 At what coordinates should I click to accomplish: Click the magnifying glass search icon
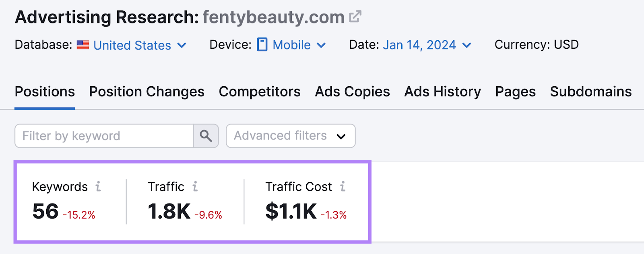pos(206,136)
